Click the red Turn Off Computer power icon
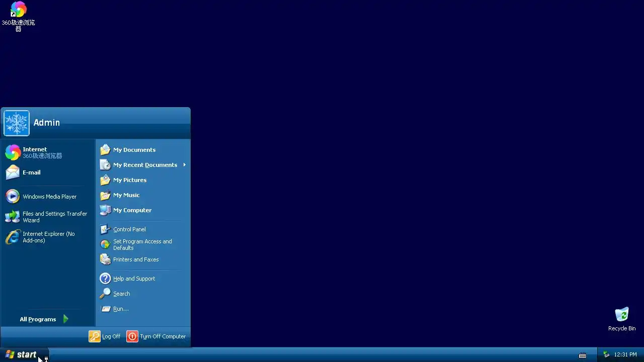The image size is (644, 362). [132, 336]
